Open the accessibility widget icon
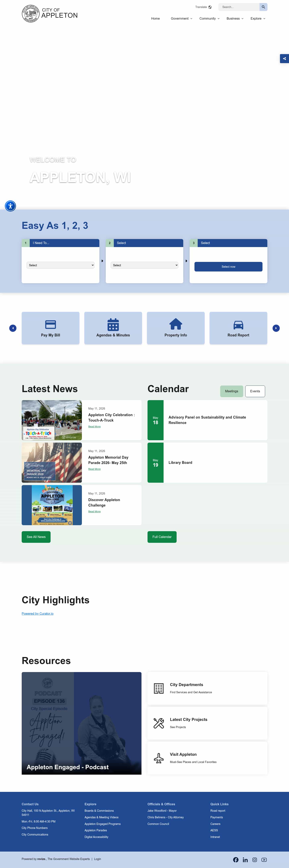 point(10,206)
